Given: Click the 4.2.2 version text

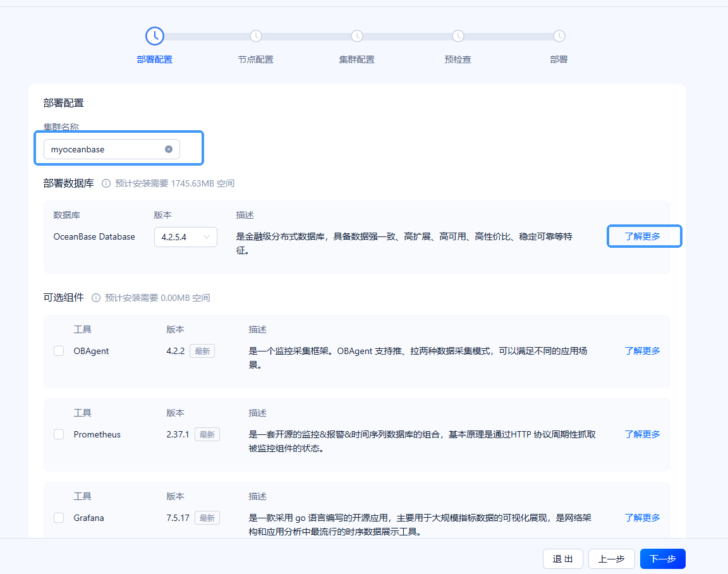Looking at the screenshot, I should pyautogui.click(x=176, y=351).
